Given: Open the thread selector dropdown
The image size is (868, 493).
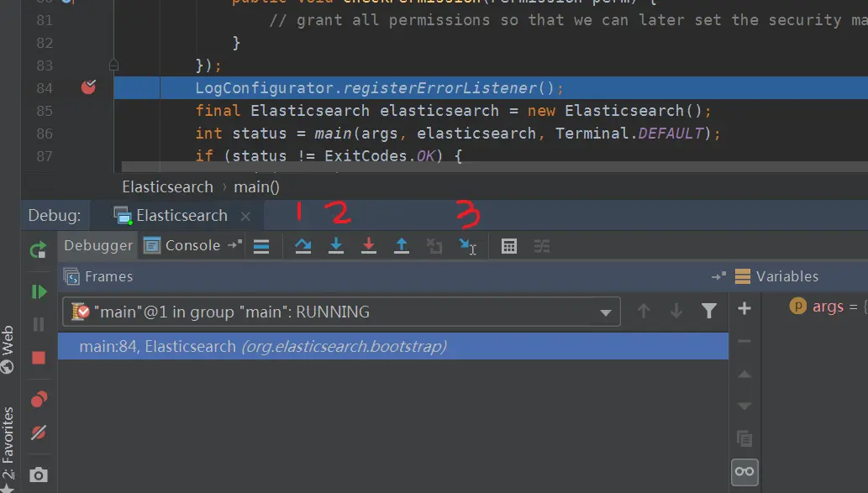Looking at the screenshot, I should pyautogui.click(x=341, y=312).
